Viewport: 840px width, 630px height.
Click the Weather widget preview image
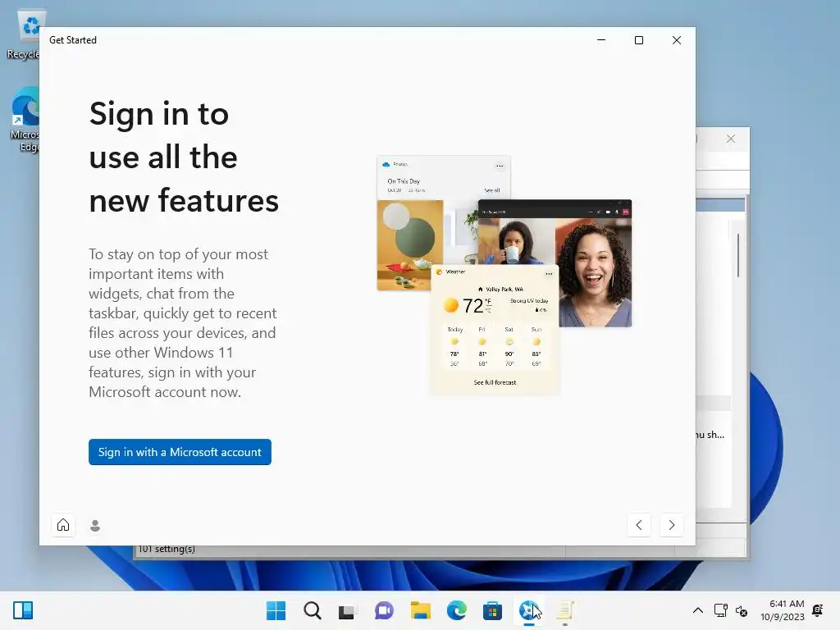point(495,330)
